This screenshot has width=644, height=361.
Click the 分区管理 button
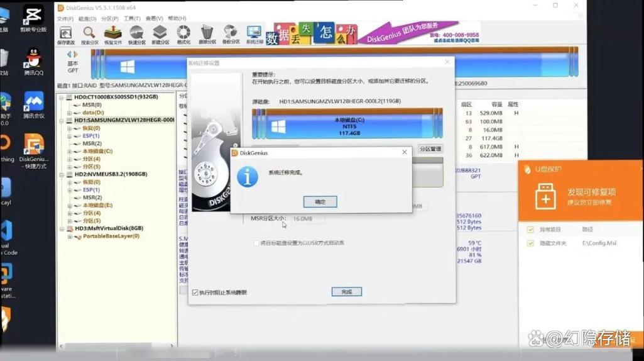tap(430, 149)
